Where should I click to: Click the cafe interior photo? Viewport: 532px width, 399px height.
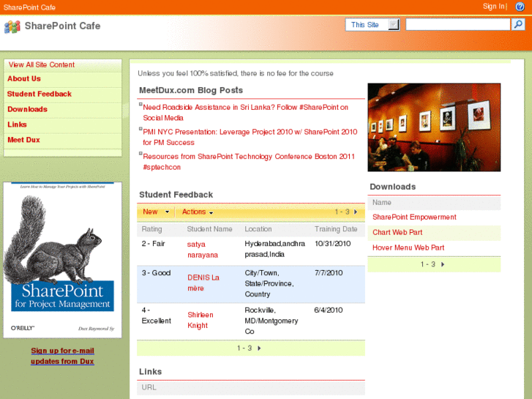coord(434,127)
